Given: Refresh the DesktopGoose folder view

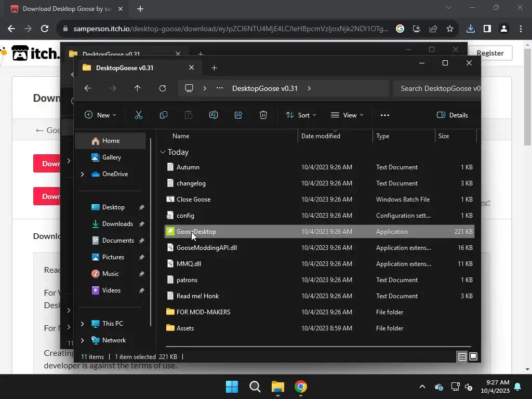Looking at the screenshot, I should click(163, 88).
